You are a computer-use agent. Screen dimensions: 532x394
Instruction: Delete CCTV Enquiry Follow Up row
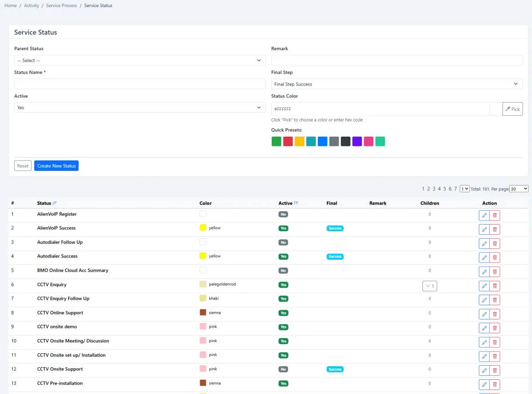[x=495, y=300]
